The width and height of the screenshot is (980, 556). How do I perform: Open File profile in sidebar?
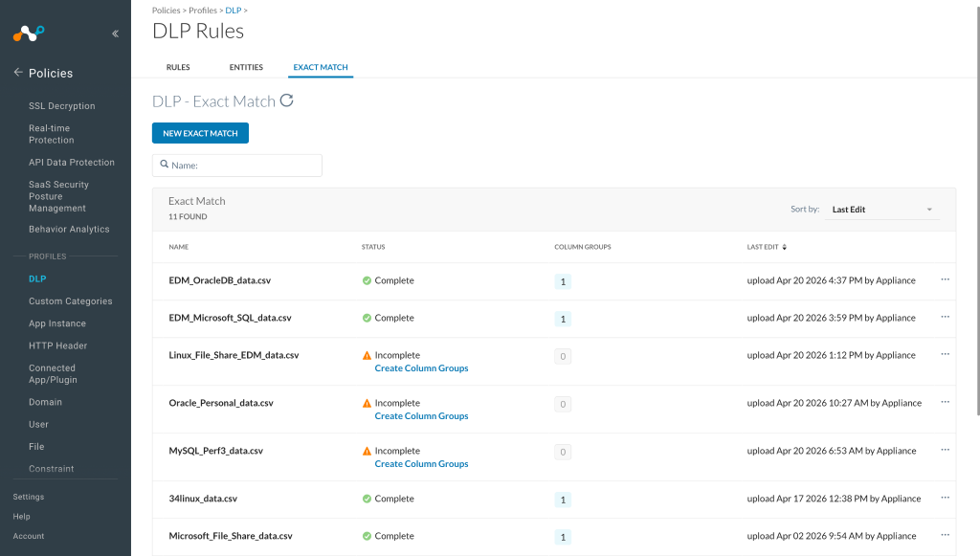tap(36, 447)
